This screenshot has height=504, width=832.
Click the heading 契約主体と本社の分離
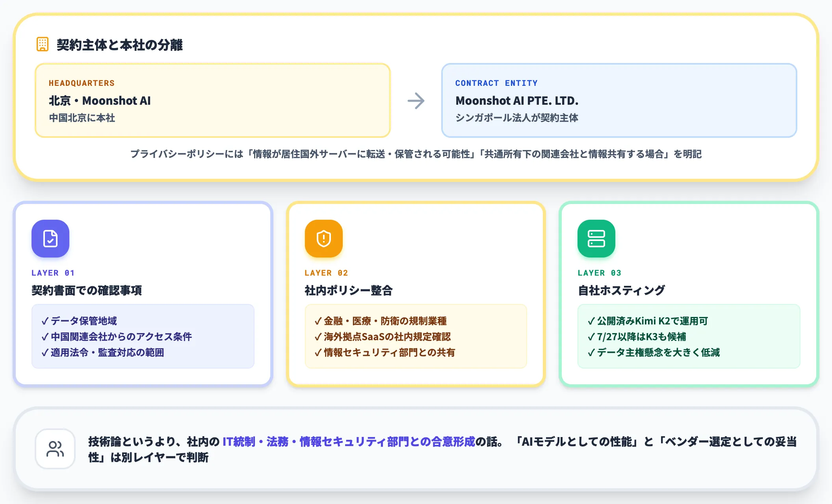120,45
